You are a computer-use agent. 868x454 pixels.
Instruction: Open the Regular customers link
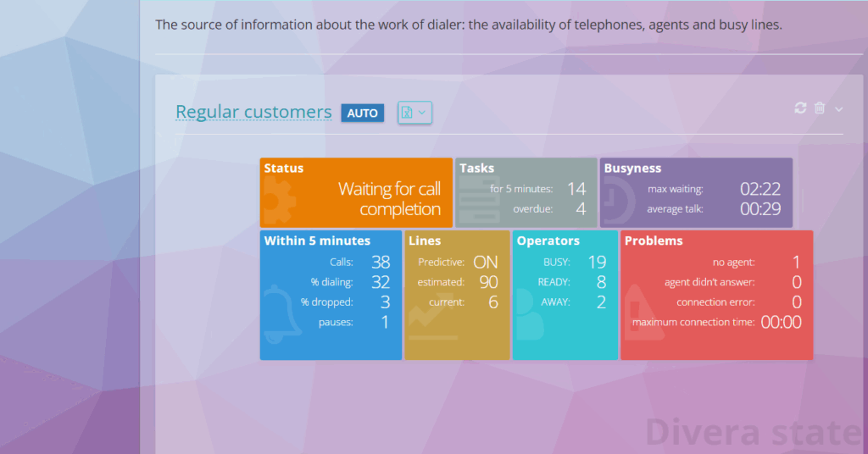click(253, 112)
